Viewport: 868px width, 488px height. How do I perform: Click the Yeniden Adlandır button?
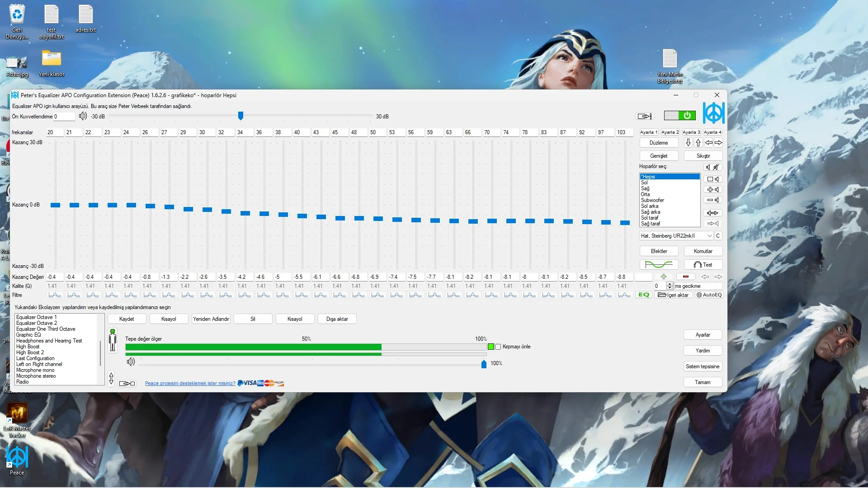coord(211,319)
